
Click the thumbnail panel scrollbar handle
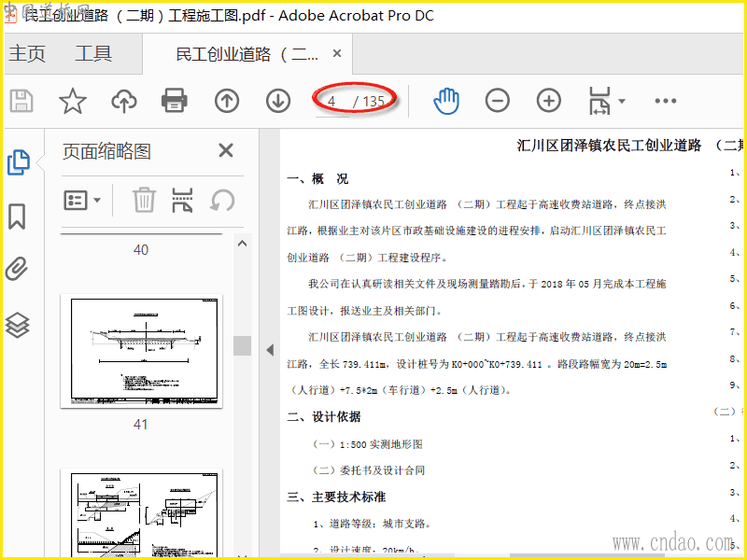(x=243, y=345)
